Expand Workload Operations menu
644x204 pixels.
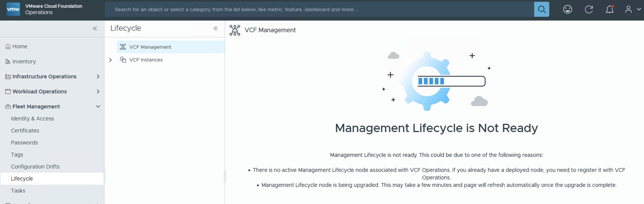click(98, 91)
